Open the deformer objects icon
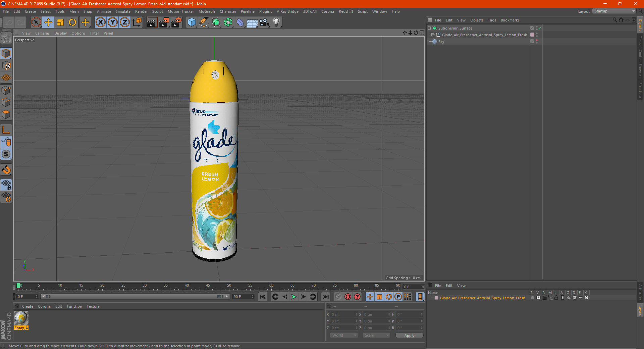 240,22
